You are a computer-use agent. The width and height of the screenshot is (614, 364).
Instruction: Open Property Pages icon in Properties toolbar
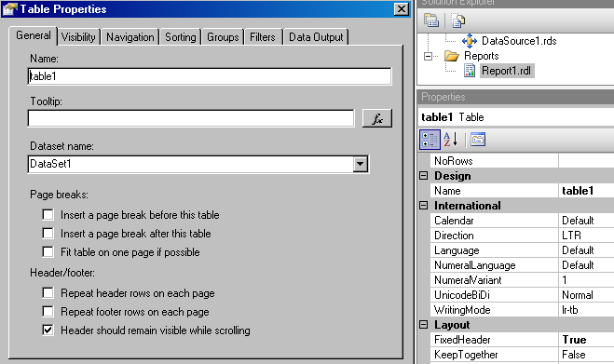click(x=478, y=140)
